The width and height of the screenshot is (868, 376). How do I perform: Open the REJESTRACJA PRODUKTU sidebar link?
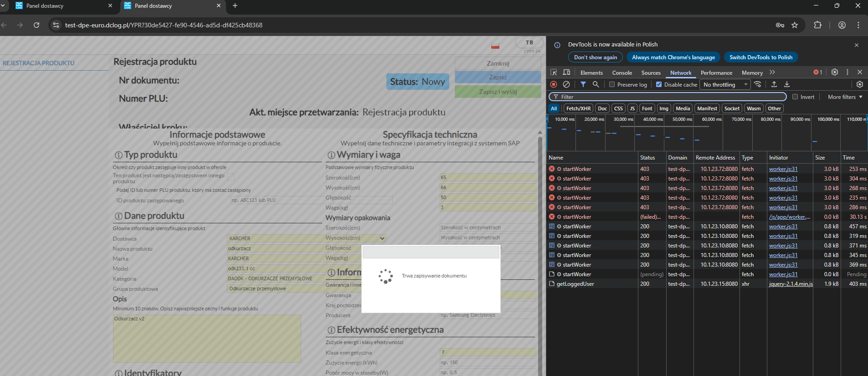point(39,63)
